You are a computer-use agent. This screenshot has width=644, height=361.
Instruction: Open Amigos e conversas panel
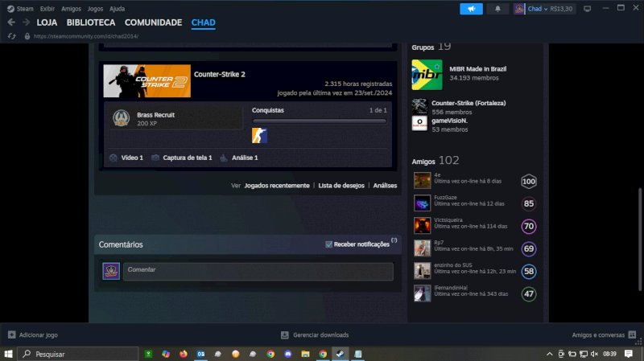tap(604, 334)
